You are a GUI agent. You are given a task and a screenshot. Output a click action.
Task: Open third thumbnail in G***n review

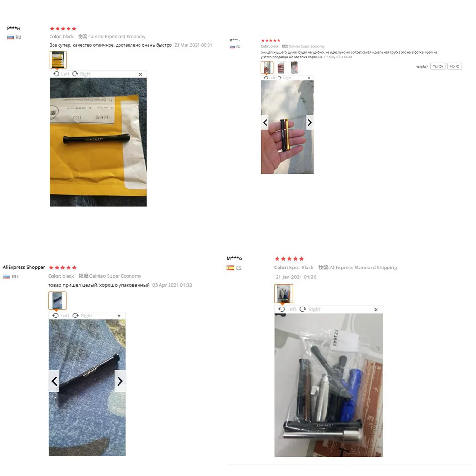pos(294,68)
